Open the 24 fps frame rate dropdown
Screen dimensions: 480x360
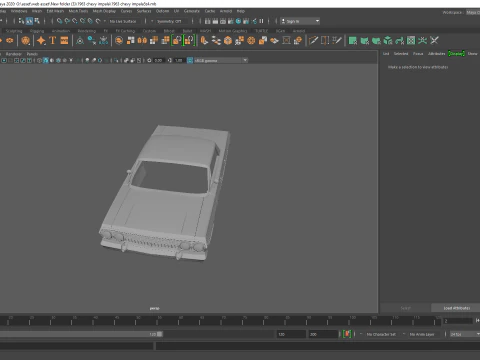point(464,334)
